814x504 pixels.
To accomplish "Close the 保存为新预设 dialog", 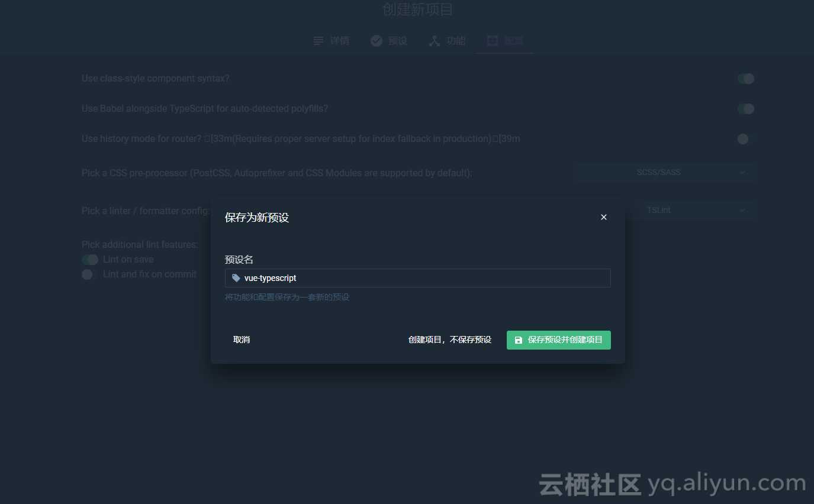I will [603, 217].
